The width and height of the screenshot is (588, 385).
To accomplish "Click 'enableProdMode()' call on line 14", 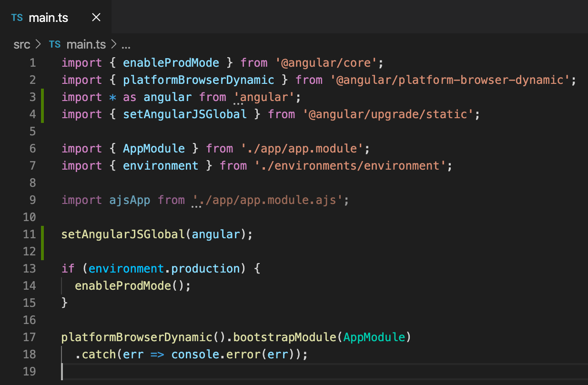I will tap(130, 286).
